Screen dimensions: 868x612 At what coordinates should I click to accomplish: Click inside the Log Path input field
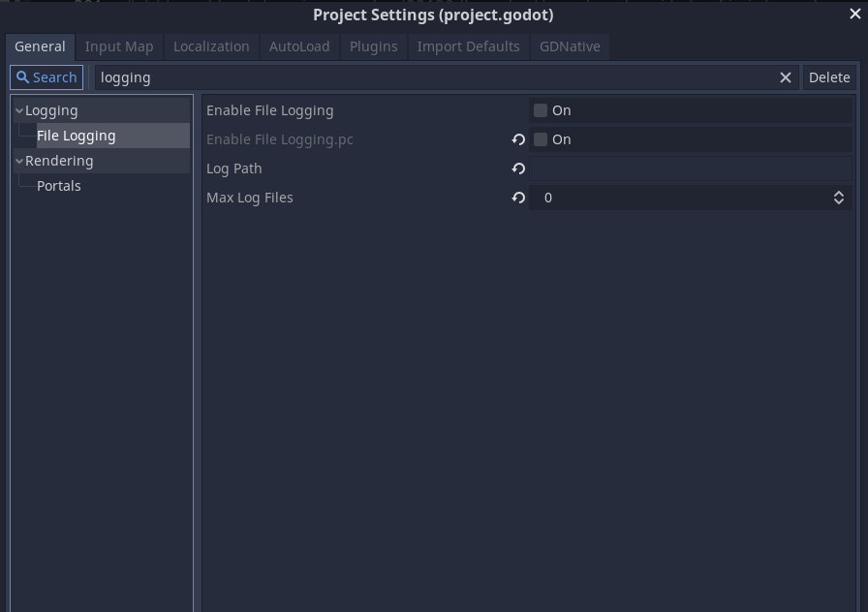[x=690, y=168]
